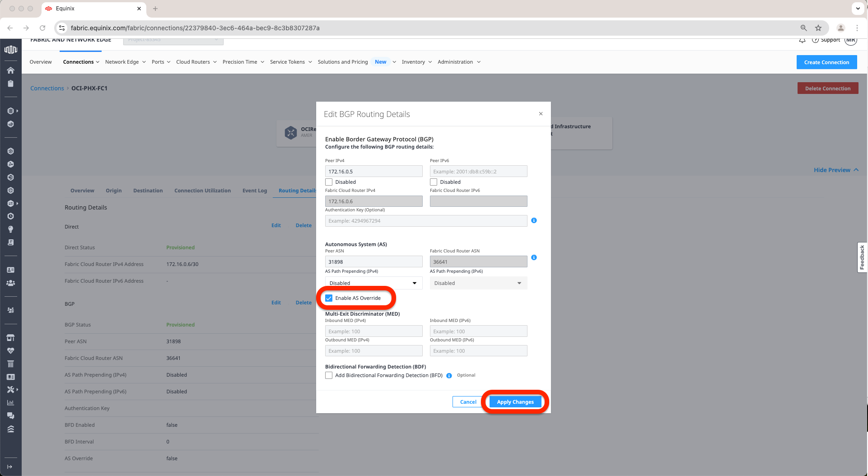Expand the Network Edge menu

pyautogui.click(x=125, y=62)
